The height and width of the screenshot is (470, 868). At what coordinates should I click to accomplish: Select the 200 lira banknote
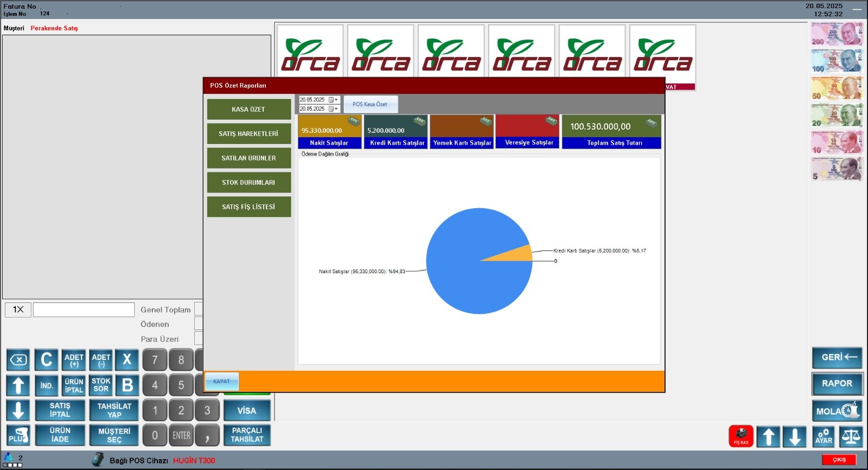tap(836, 34)
